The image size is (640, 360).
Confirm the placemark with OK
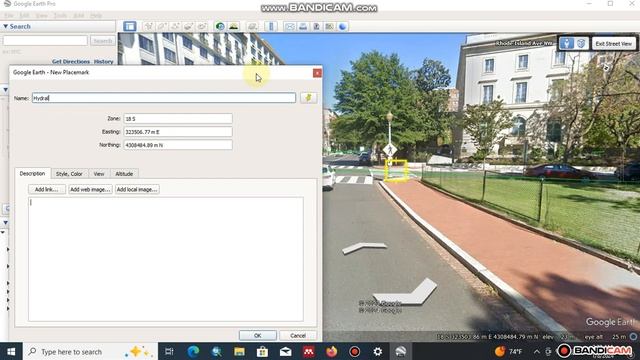258,336
